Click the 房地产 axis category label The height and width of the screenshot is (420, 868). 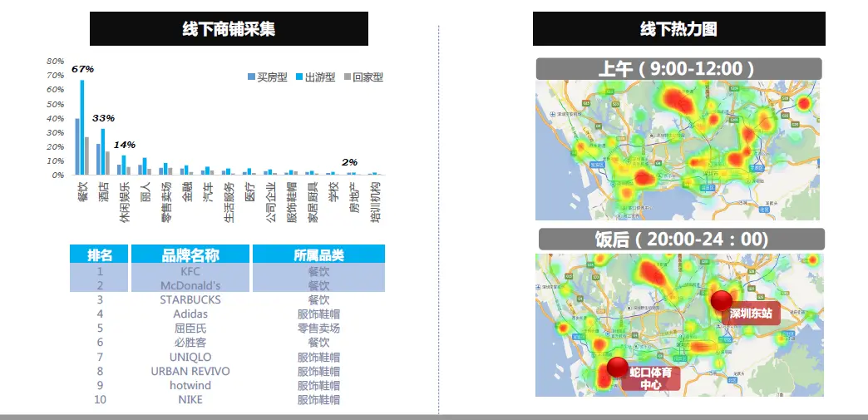[355, 196]
